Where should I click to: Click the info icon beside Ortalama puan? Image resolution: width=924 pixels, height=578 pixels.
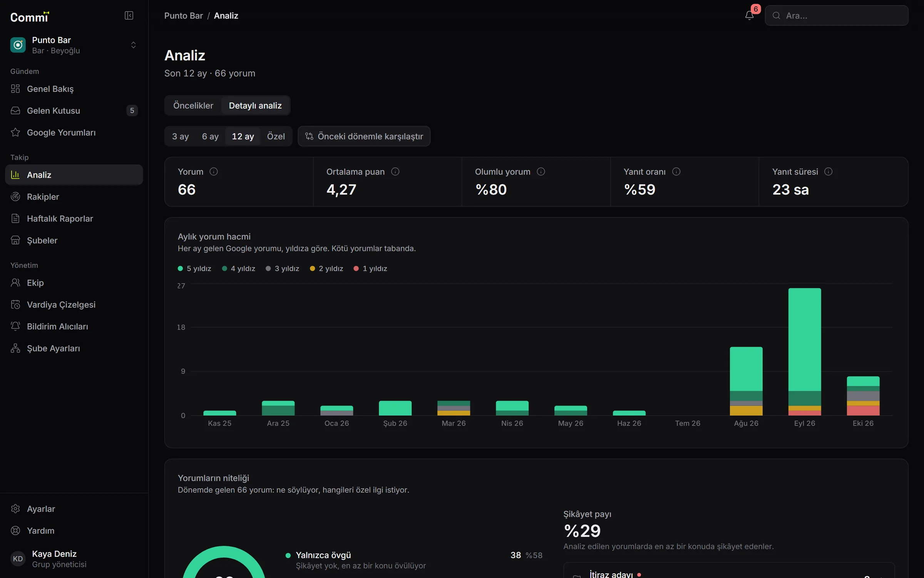(x=395, y=171)
